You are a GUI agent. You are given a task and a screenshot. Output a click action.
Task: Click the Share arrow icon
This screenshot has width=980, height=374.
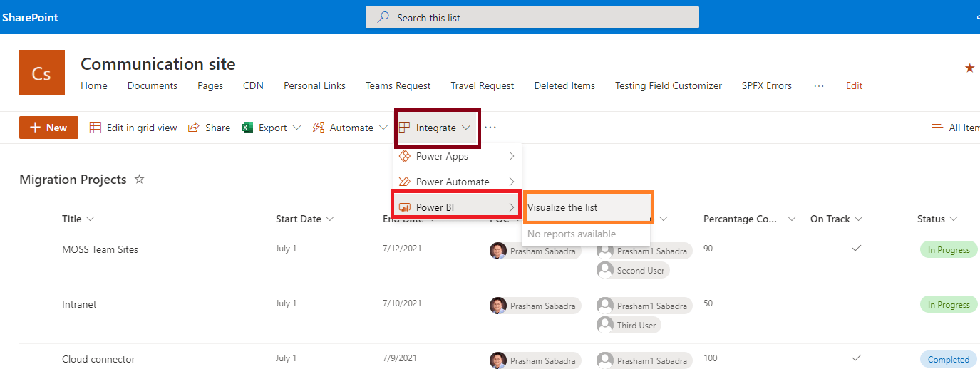[193, 128]
